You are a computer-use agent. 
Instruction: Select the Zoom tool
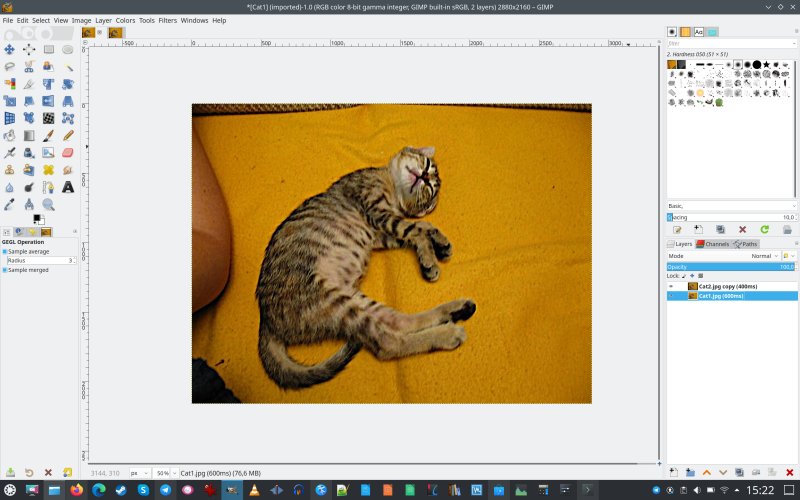click(48, 205)
